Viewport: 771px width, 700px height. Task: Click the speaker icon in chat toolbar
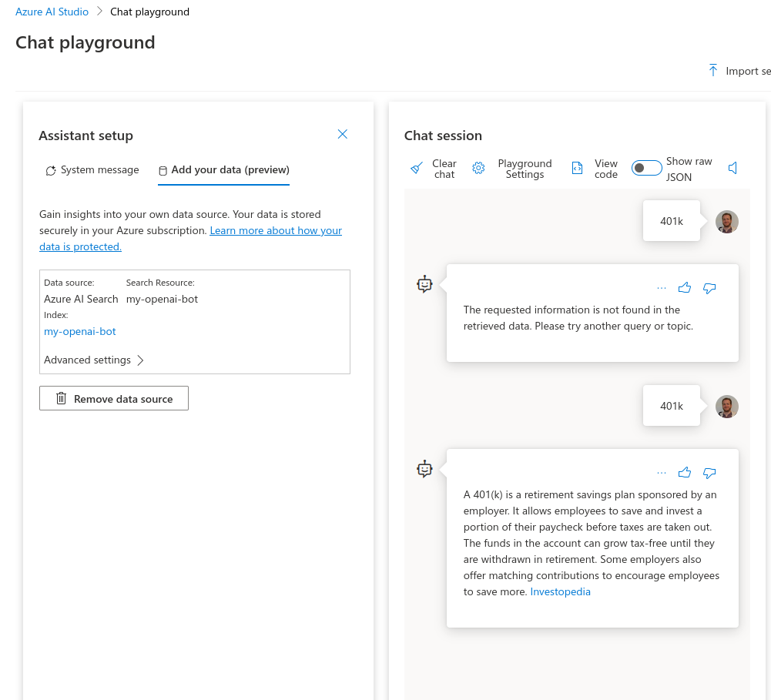pos(732,168)
